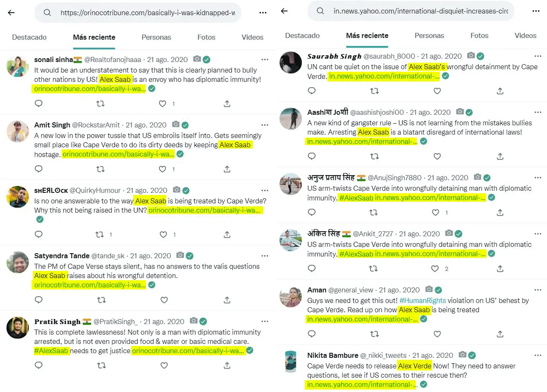547x392 pixels.
Task: Share Satyendra Tande's tweet
Action: 227,300
